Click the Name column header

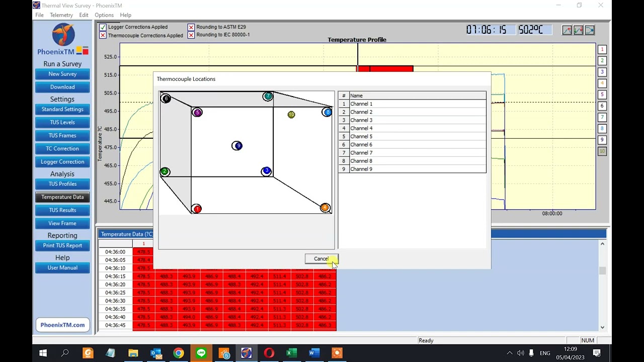click(x=417, y=96)
